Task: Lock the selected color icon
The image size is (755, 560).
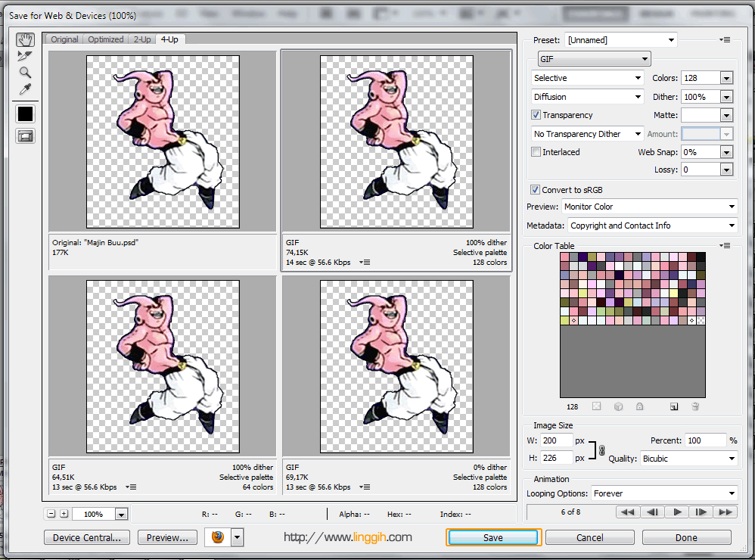Action: (x=639, y=406)
